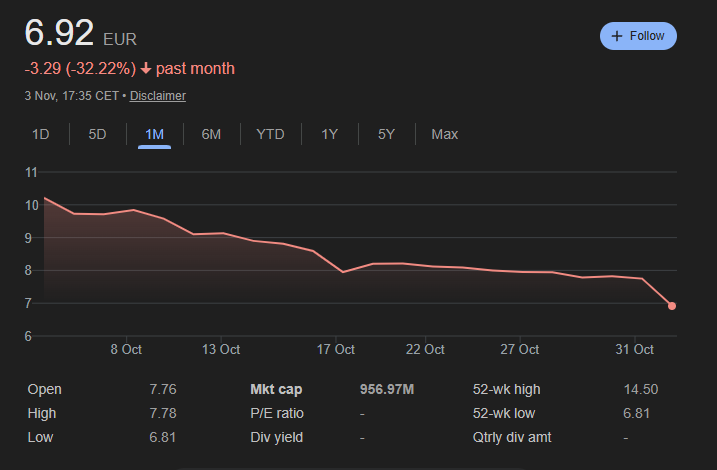Viewport: 717px width, 470px height.
Task: Open the Max range tab
Action: pos(444,134)
